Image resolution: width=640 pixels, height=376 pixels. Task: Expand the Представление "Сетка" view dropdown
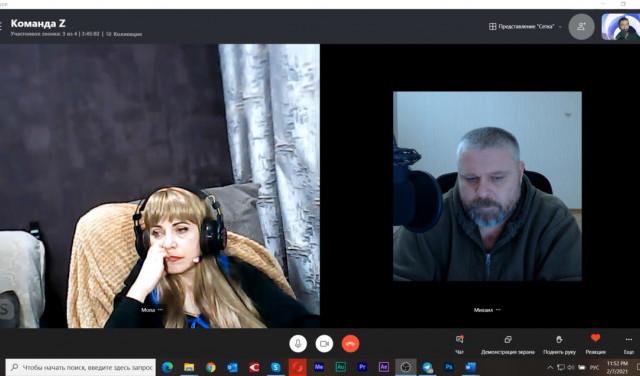click(525, 27)
